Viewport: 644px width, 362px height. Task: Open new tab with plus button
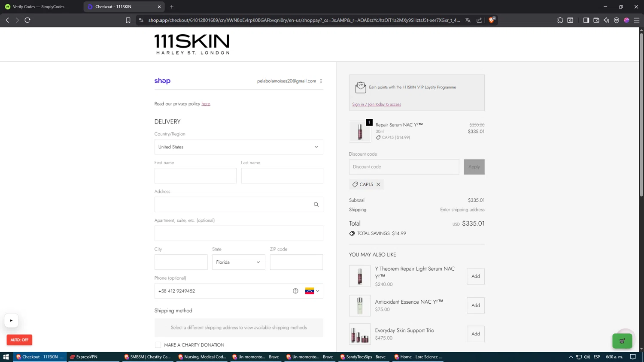coord(172,6)
